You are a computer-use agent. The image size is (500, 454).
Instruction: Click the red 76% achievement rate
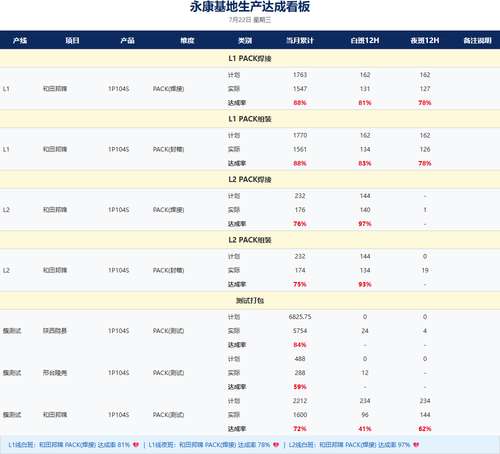300,224
